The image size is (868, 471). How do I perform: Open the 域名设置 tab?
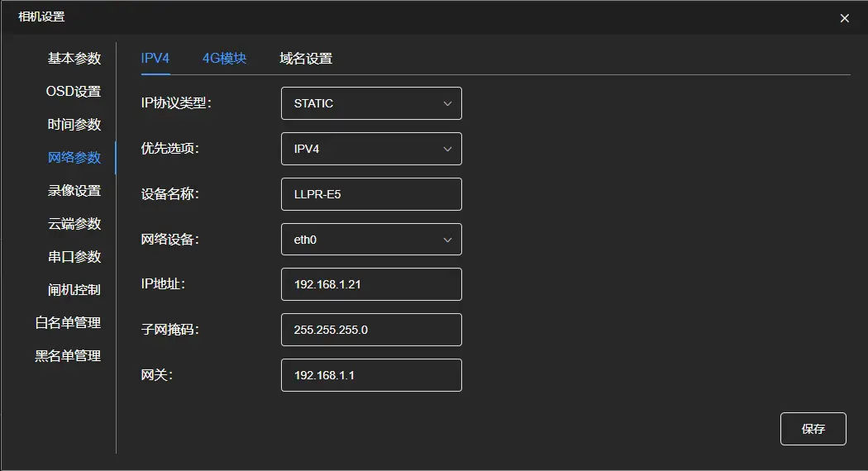pos(306,59)
